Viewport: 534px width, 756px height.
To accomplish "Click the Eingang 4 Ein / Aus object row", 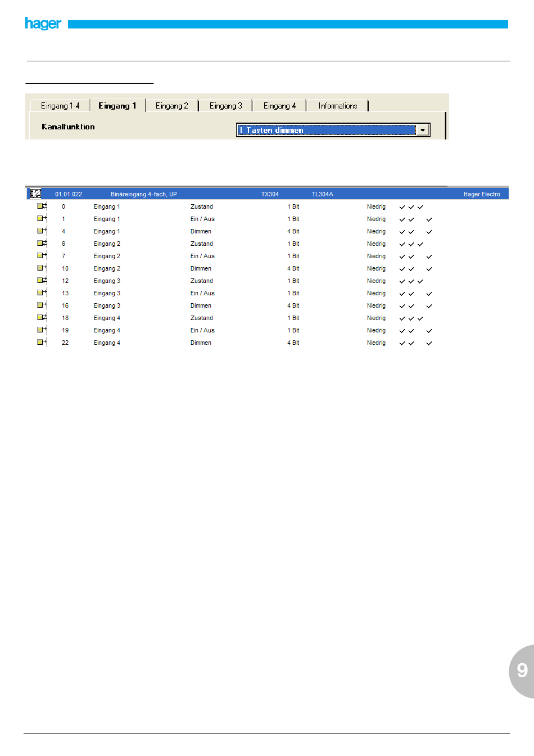I will tap(202, 330).
